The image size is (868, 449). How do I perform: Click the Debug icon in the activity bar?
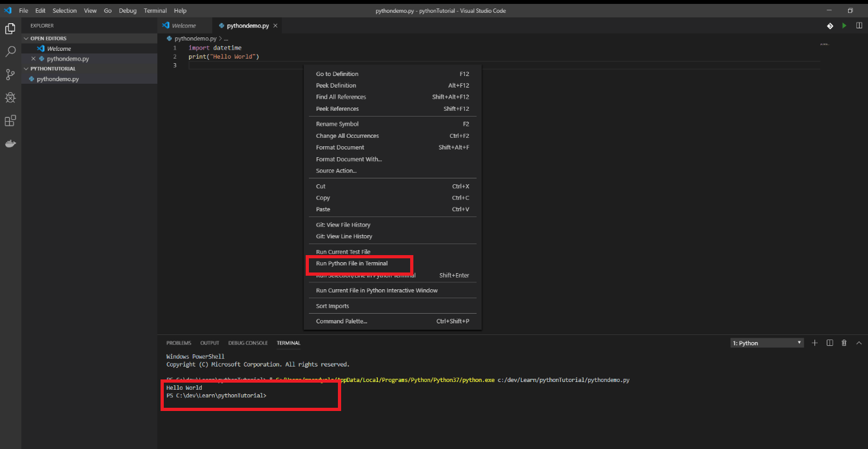tap(10, 97)
